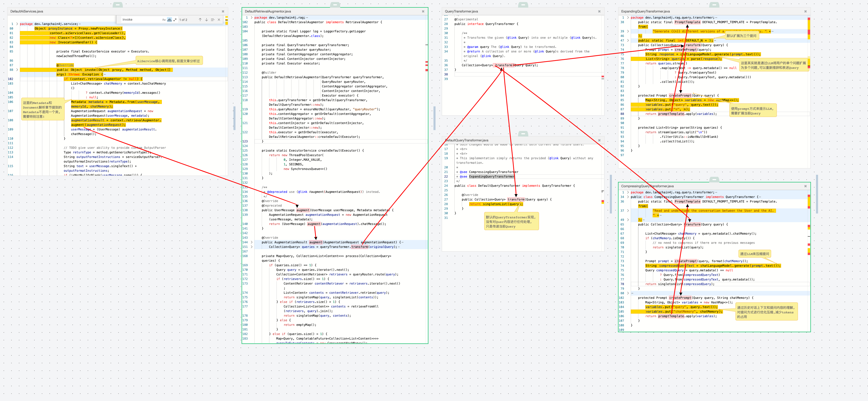Expand folded package line in ExpandingQueryTransformer.java
This screenshot has height=401, width=868.
pyautogui.click(x=628, y=18)
